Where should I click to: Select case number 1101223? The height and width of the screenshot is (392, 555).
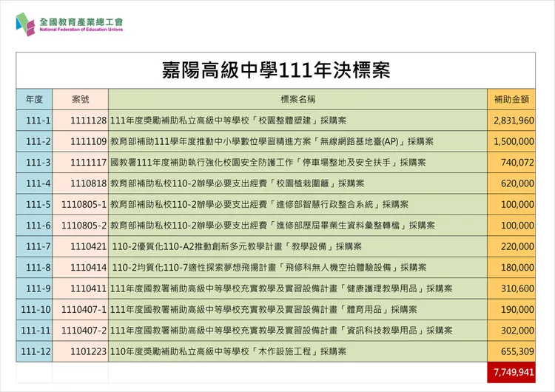point(81,351)
